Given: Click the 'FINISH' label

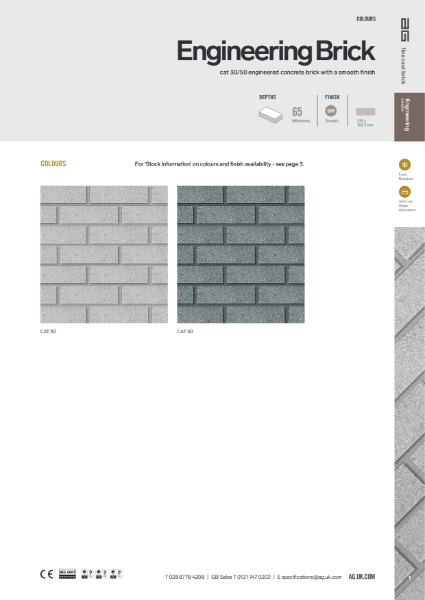Looking at the screenshot, I should point(332,97).
